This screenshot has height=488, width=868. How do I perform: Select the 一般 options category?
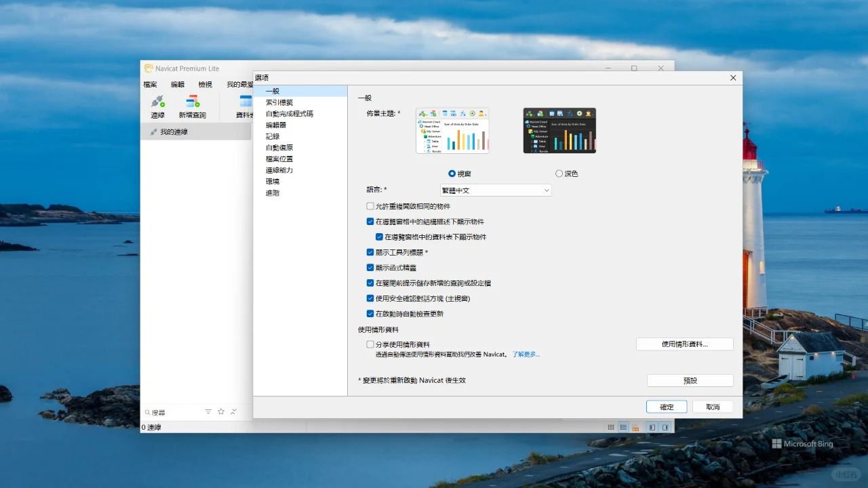300,91
